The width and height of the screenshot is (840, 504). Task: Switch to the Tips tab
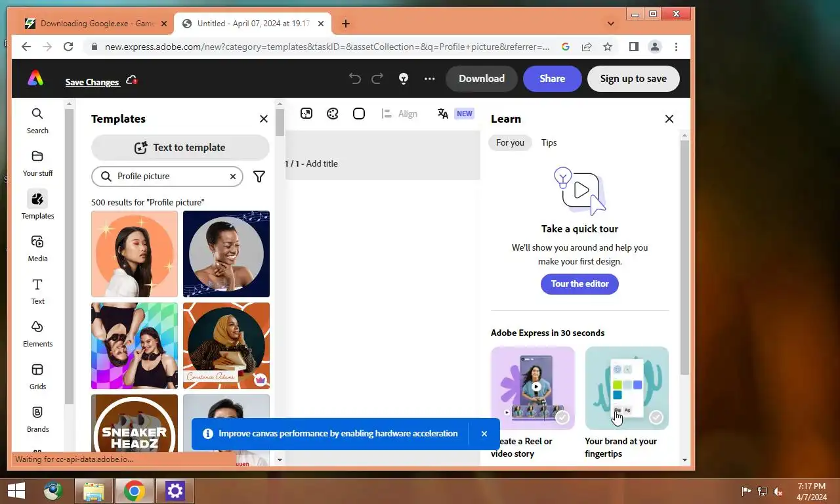549,142
